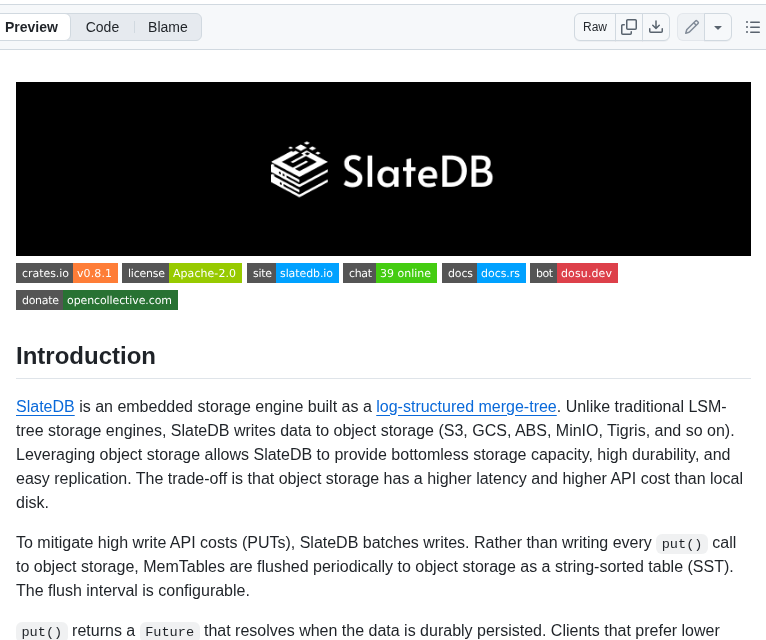This screenshot has height=640, width=766.
Task: Open the SlateDB banner image
Action: tap(383, 169)
